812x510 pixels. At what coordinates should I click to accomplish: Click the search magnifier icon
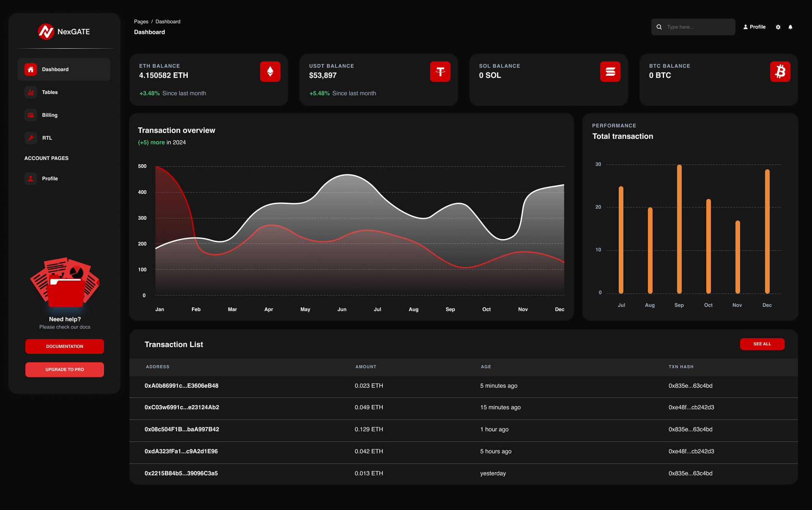659,27
